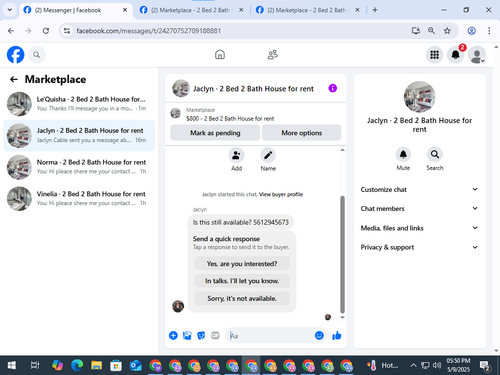Choose a GIF from the GIF icon
The width and height of the screenshot is (500, 375).
click(215, 336)
